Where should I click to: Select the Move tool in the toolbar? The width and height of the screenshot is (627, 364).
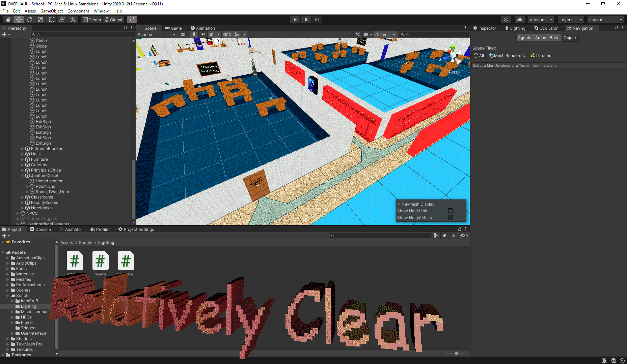19,19
